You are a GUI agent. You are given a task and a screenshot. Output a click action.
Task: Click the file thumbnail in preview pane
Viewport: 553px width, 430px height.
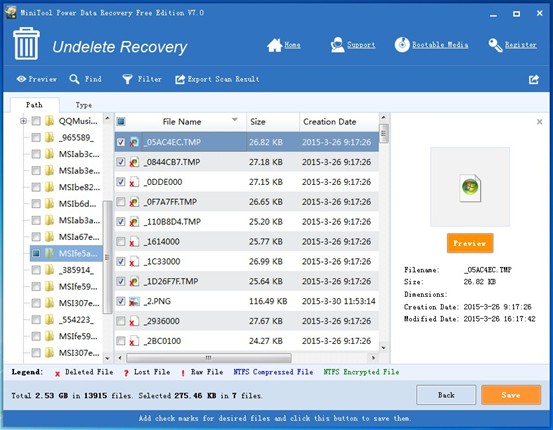coord(470,187)
